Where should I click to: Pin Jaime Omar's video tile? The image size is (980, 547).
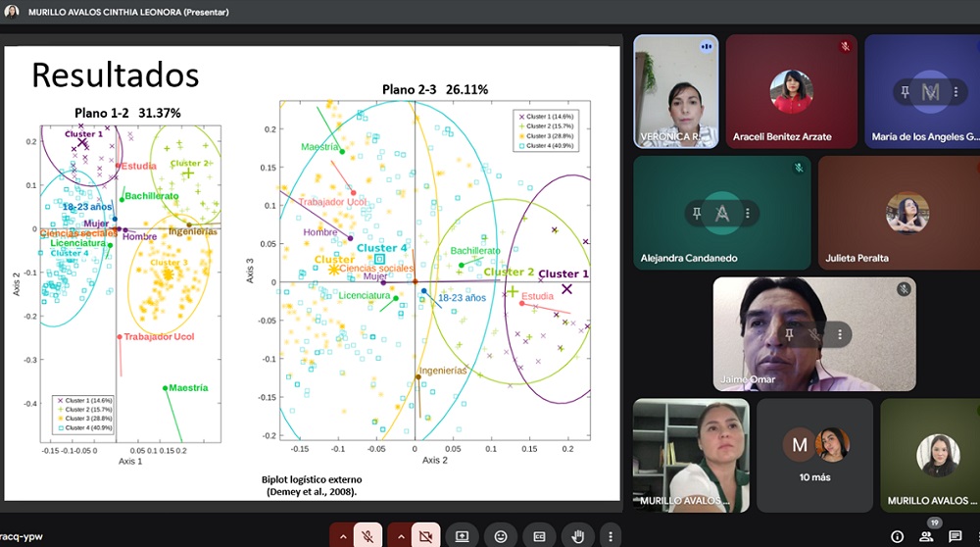point(788,334)
